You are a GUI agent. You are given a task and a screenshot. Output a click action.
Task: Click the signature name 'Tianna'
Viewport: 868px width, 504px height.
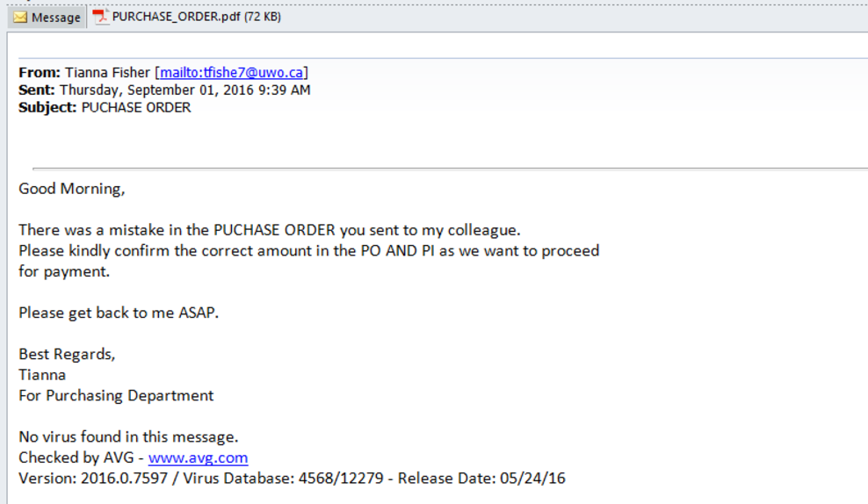[x=42, y=375]
